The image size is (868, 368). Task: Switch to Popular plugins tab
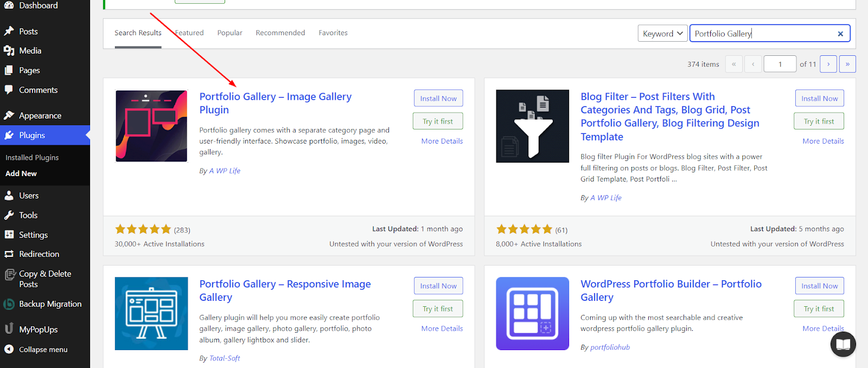point(230,33)
